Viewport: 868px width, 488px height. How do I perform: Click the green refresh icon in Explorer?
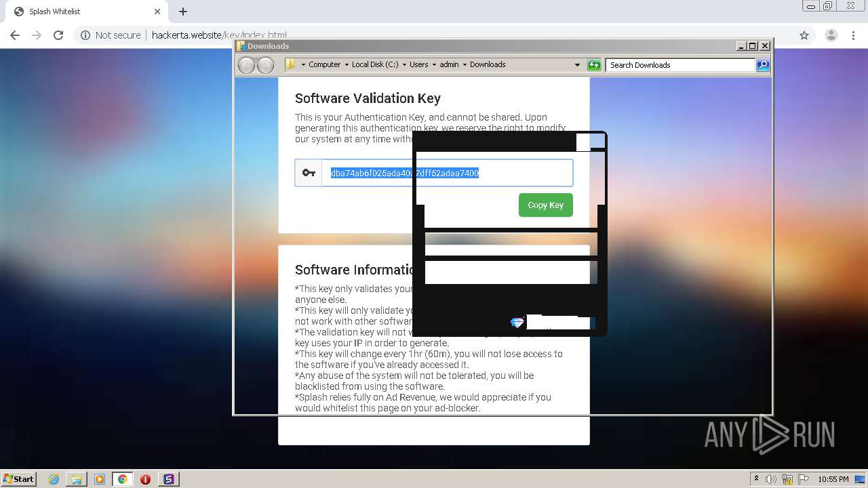click(x=594, y=65)
